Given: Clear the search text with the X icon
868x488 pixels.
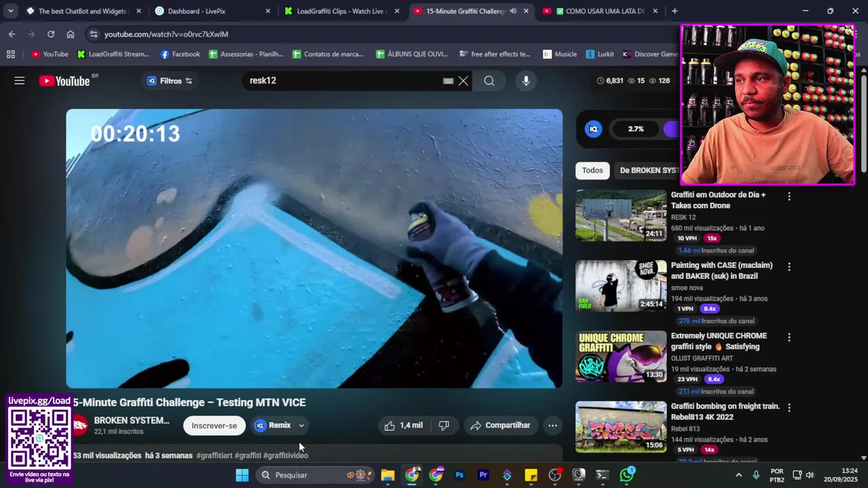Looking at the screenshot, I should (463, 81).
